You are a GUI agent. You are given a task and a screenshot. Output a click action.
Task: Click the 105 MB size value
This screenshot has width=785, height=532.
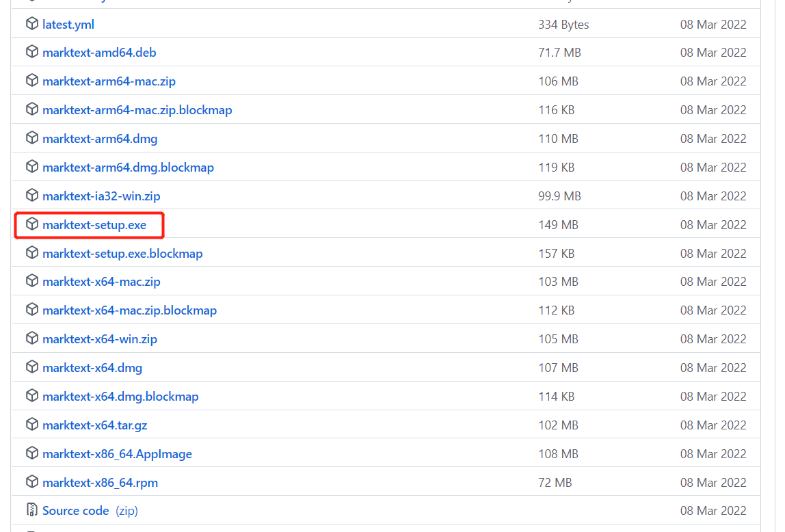(x=558, y=339)
